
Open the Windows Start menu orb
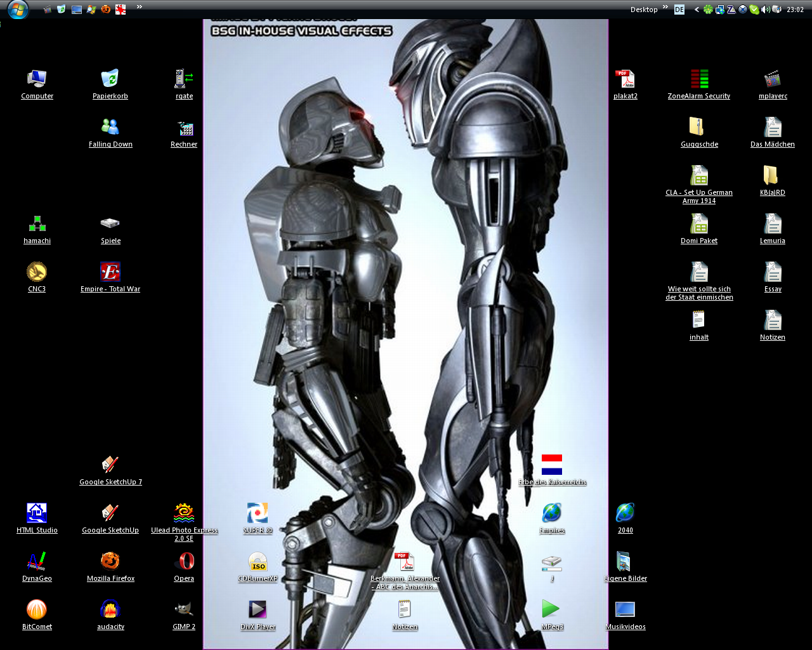(17, 10)
